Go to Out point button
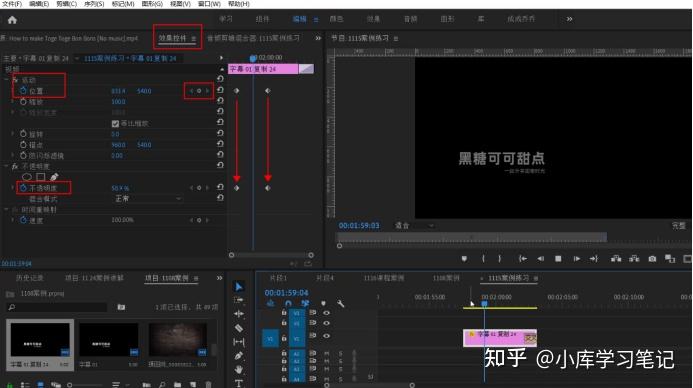 coord(594,259)
